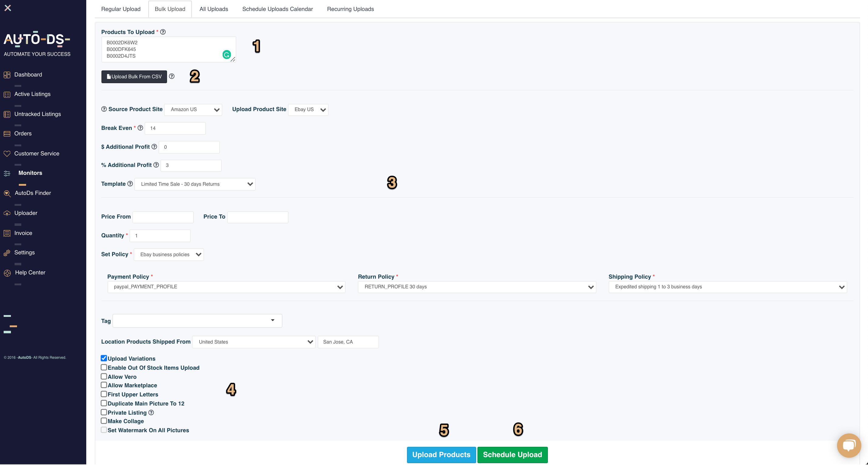Click the San Jose, CA location field
Viewport: 868px width, 465px height.
348,342
